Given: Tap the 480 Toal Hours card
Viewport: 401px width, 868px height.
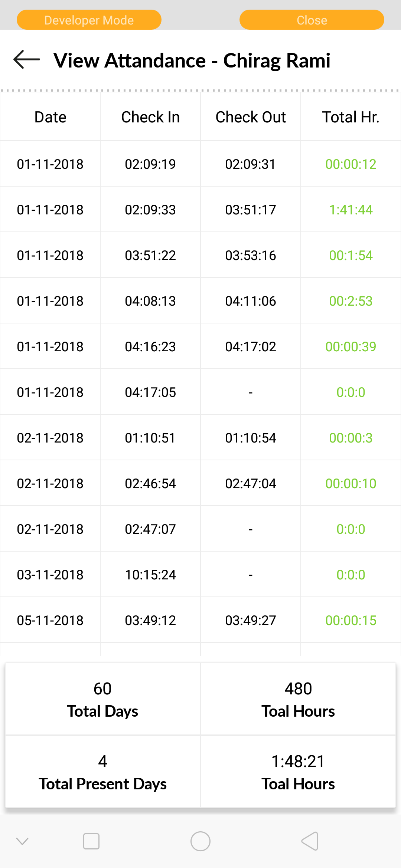Looking at the screenshot, I should pos(298,699).
